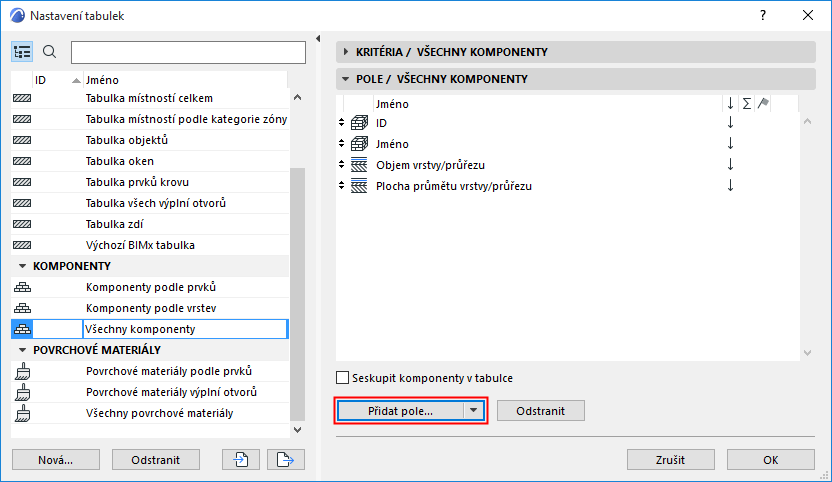Select the Všechny komponenty row icon
This screenshot has width=832, height=482.
tap(22, 329)
